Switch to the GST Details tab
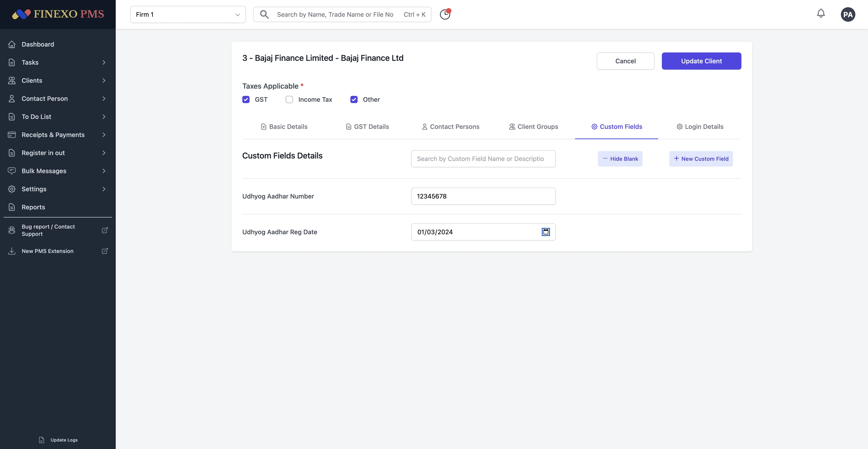This screenshot has width=868, height=449. tap(367, 127)
